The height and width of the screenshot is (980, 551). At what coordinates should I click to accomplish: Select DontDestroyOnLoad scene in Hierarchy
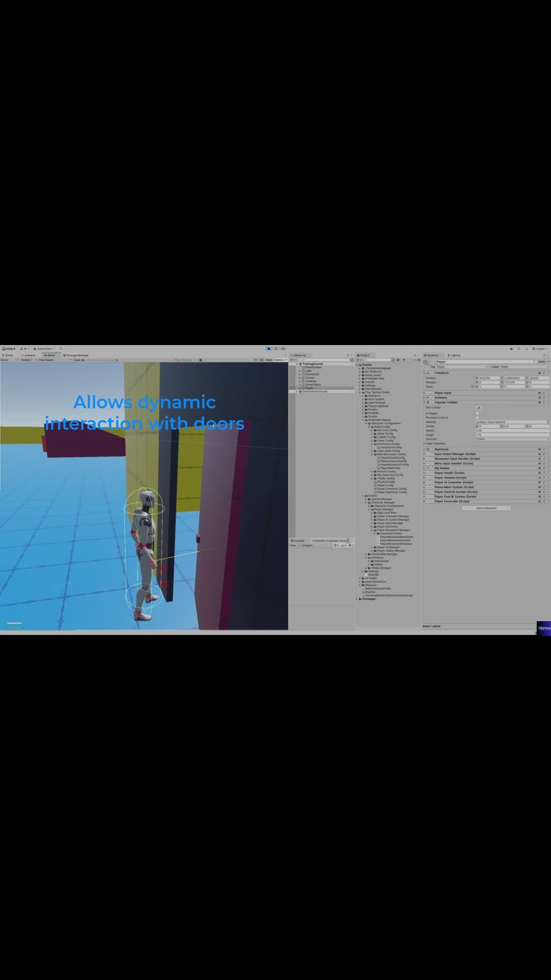314,391
